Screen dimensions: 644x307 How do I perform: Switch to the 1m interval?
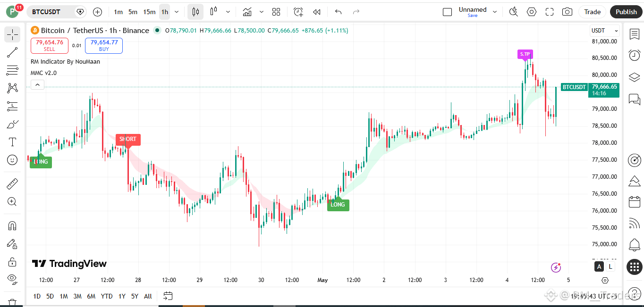coord(118,12)
